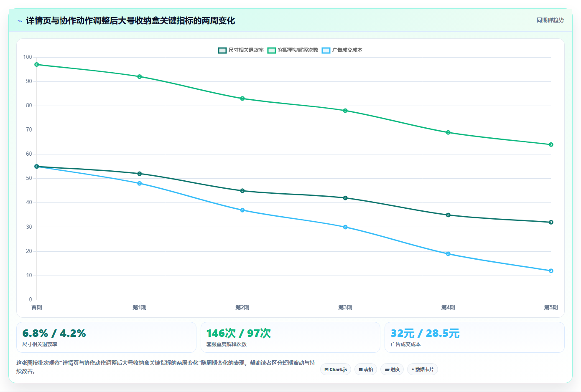This screenshot has width=581, height=392.
Task: Click the 客服重复解释次数 point at 第2期
Action: [242, 99]
